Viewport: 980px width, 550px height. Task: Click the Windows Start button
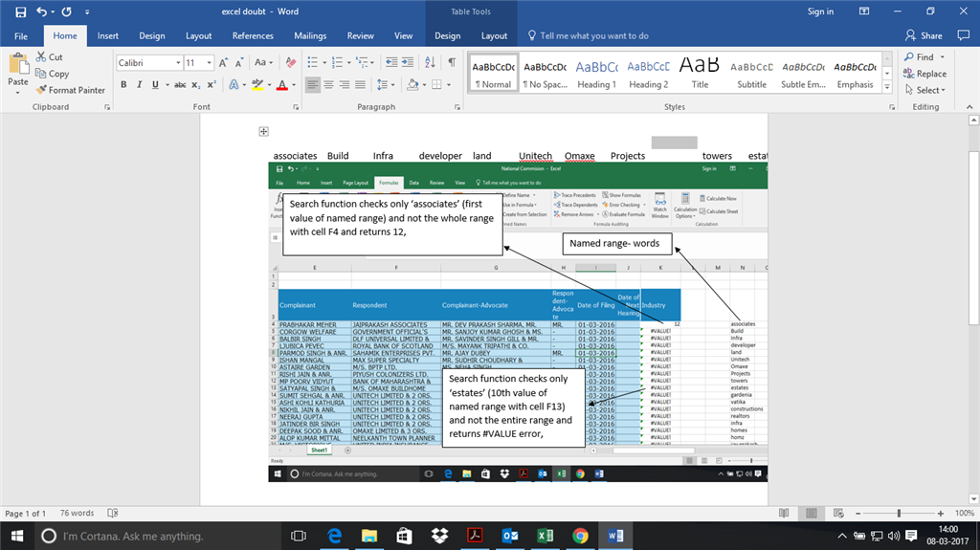pyautogui.click(x=17, y=536)
